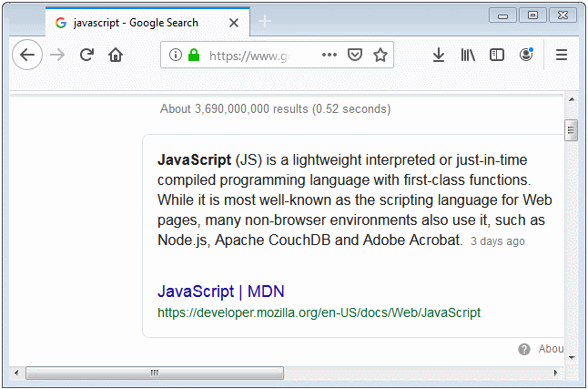Screen dimensions: 588x389
Task: Open page actions three-dot menu
Action: pyautogui.click(x=329, y=55)
